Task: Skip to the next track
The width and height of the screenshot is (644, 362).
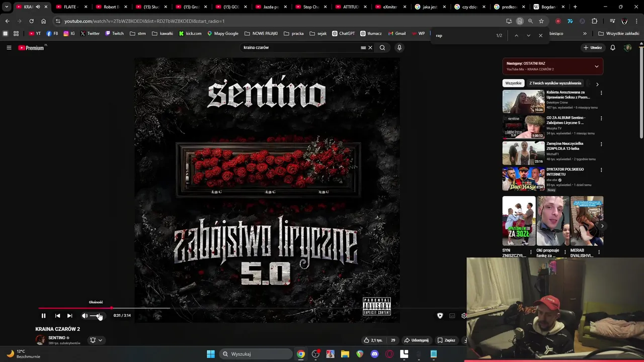Action: point(70,316)
